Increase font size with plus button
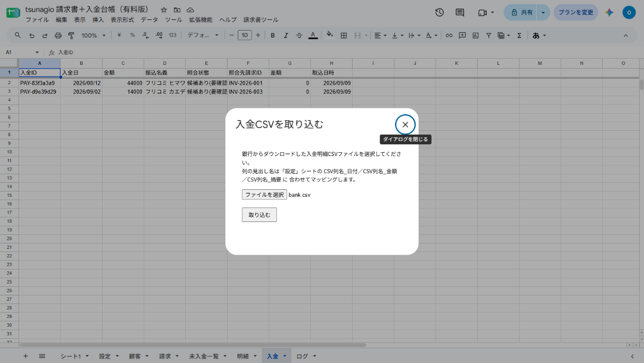This screenshot has height=363, width=644. click(x=258, y=35)
